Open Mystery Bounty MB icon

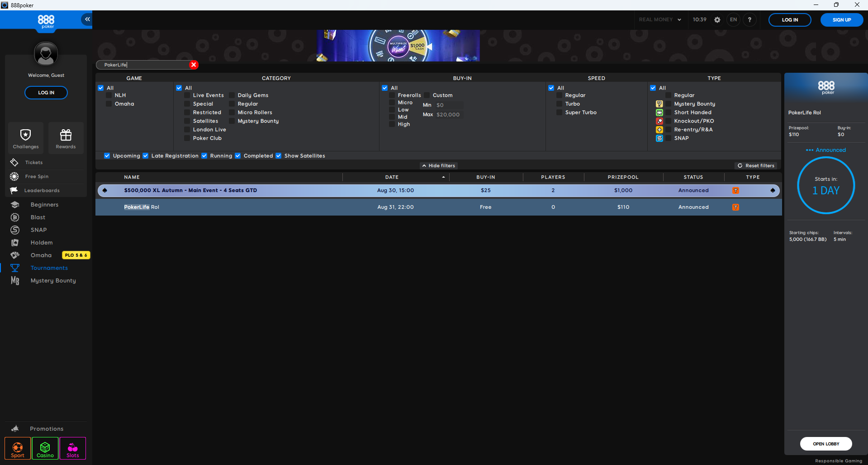tap(15, 281)
